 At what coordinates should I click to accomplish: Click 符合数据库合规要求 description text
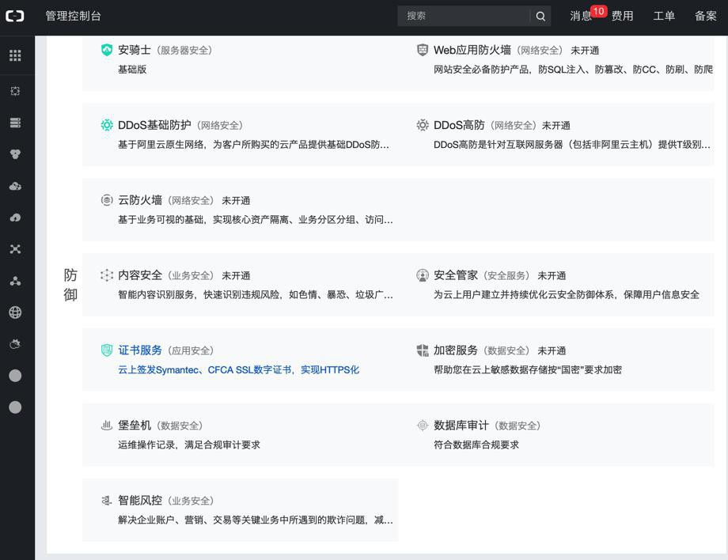point(476,445)
